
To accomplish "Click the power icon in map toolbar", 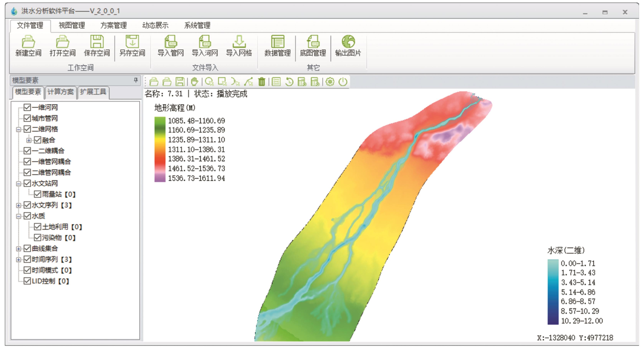I will [343, 82].
